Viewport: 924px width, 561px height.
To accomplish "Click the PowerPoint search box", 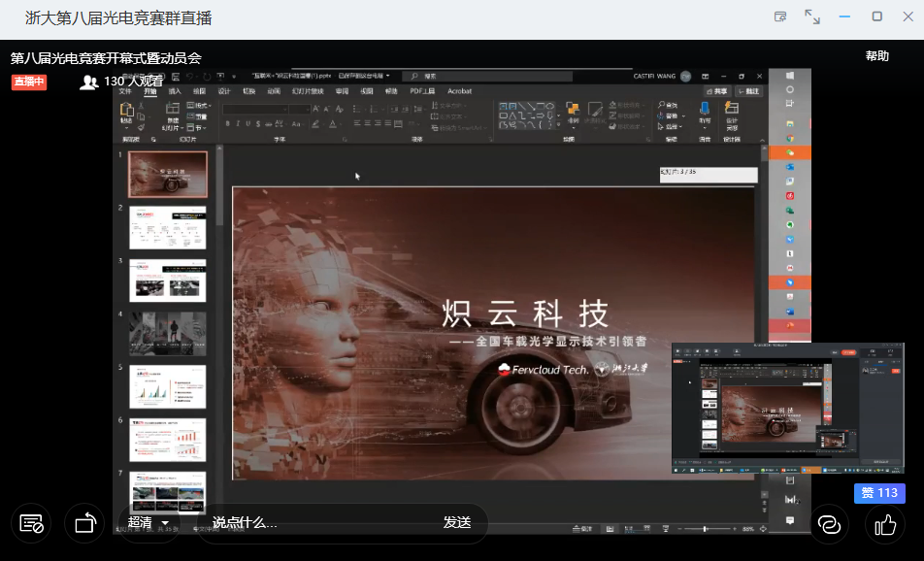I will 487,76.
